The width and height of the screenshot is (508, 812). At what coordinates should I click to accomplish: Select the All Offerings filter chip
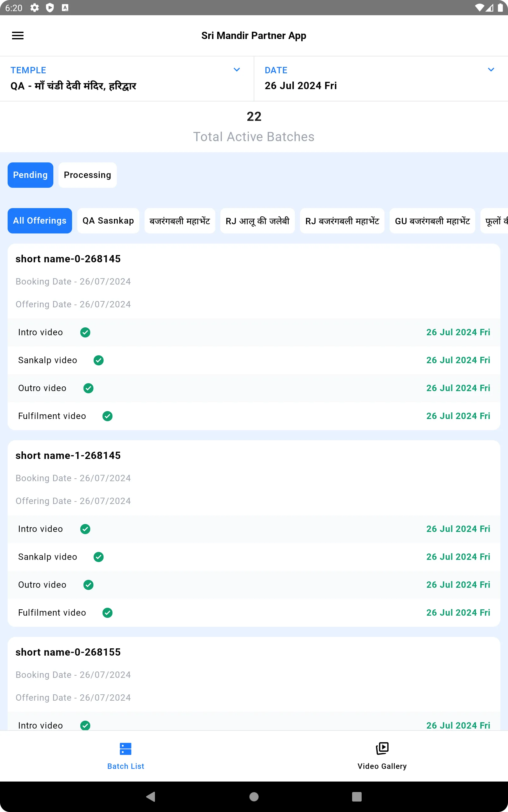[40, 221]
